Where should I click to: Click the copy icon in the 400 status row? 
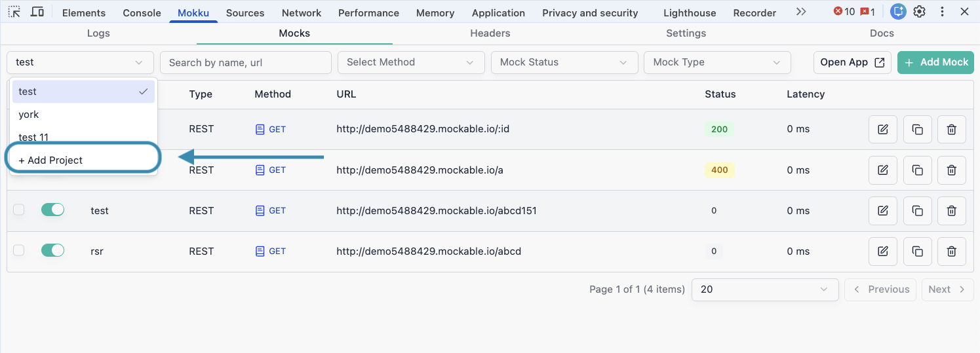point(917,170)
